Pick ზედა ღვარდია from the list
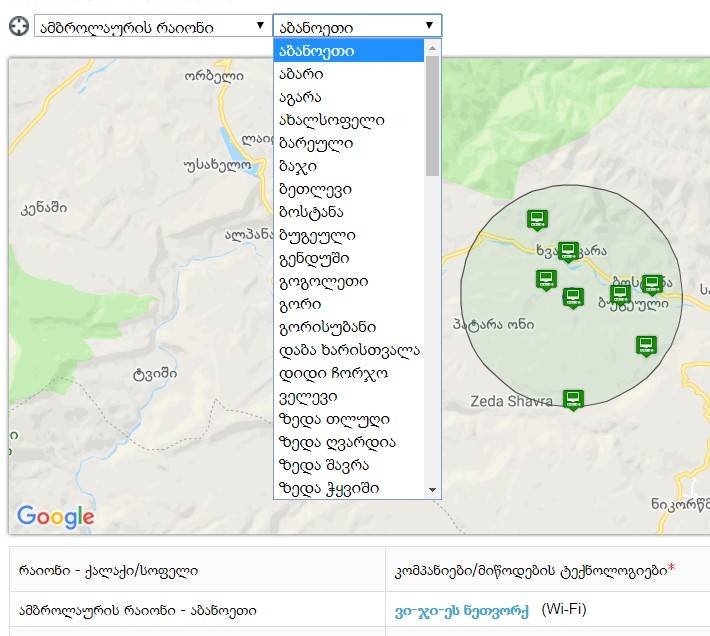This screenshot has height=636, width=710. (349, 442)
